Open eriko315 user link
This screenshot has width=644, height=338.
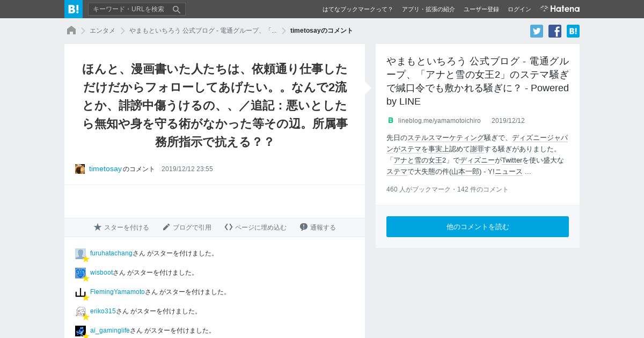103,311
